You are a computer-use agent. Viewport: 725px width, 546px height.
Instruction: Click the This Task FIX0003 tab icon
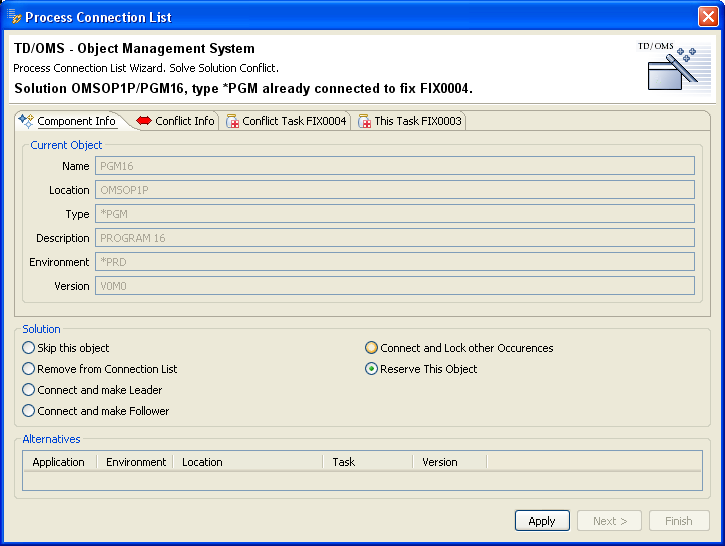coord(365,121)
